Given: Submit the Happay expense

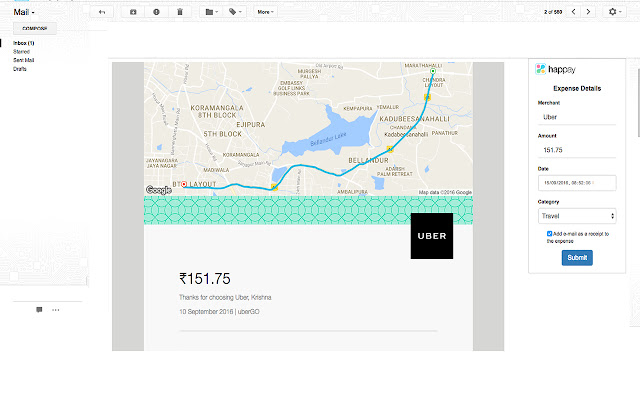Looking at the screenshot, I should [577, 258].
